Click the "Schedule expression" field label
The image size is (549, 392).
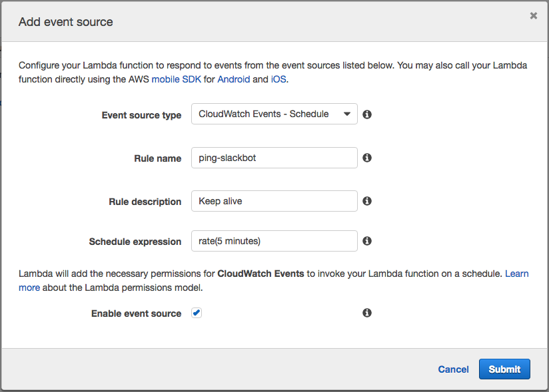tap(135, 242)
